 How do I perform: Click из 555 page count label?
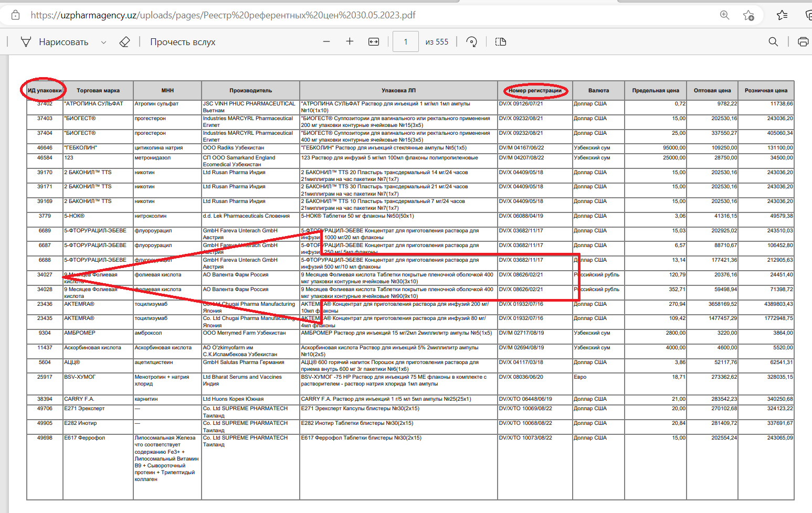click(x=437, y=42)
